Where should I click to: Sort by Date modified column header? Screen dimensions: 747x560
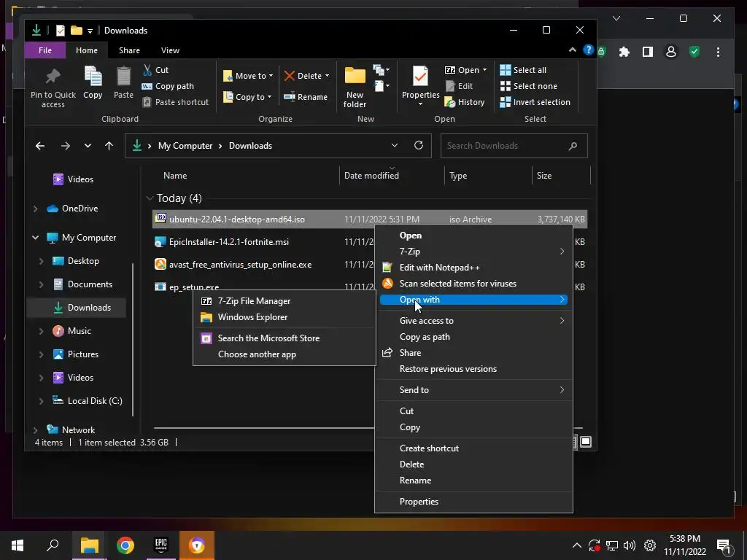tap(371, 176)
